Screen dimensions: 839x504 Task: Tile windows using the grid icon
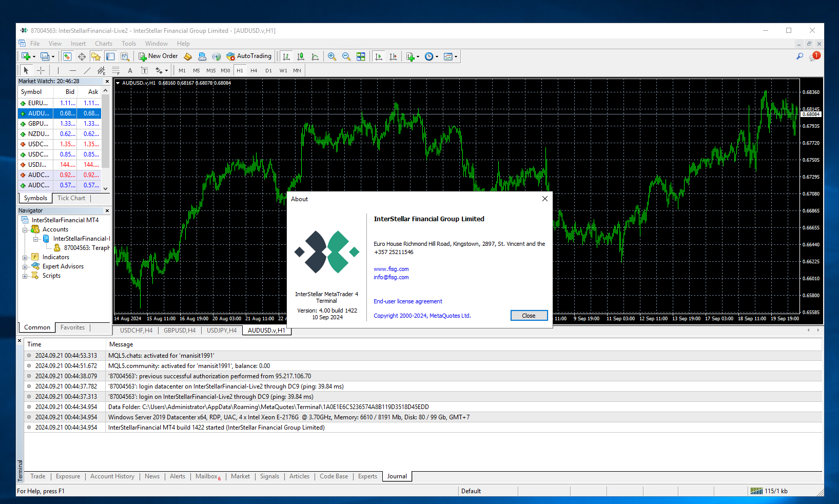click(x=361, y=56)
